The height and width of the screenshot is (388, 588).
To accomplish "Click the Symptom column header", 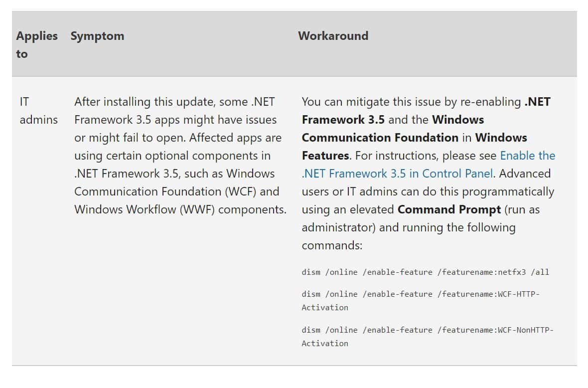I will [97, 36].
